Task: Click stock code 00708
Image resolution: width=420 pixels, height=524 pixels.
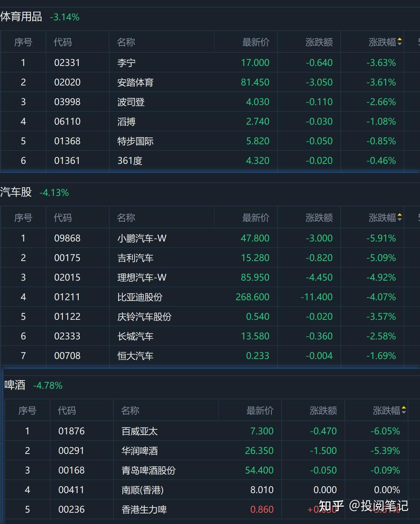Action: coord(67,356)
